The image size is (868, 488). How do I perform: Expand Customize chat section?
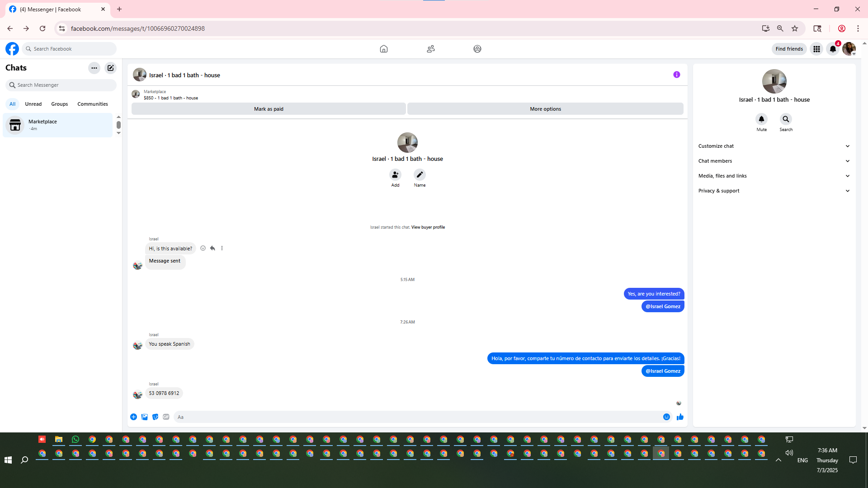click(x=774, y=146)
